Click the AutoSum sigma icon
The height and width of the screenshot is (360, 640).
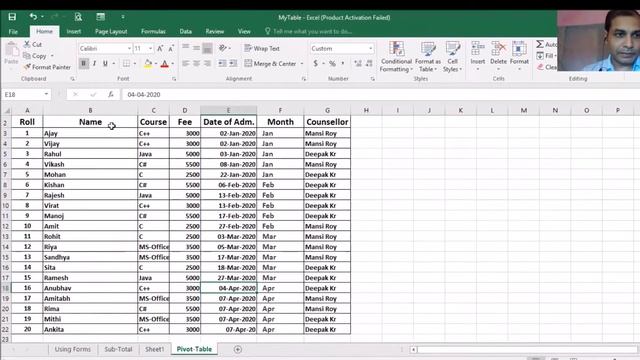[x=540, y=44]
